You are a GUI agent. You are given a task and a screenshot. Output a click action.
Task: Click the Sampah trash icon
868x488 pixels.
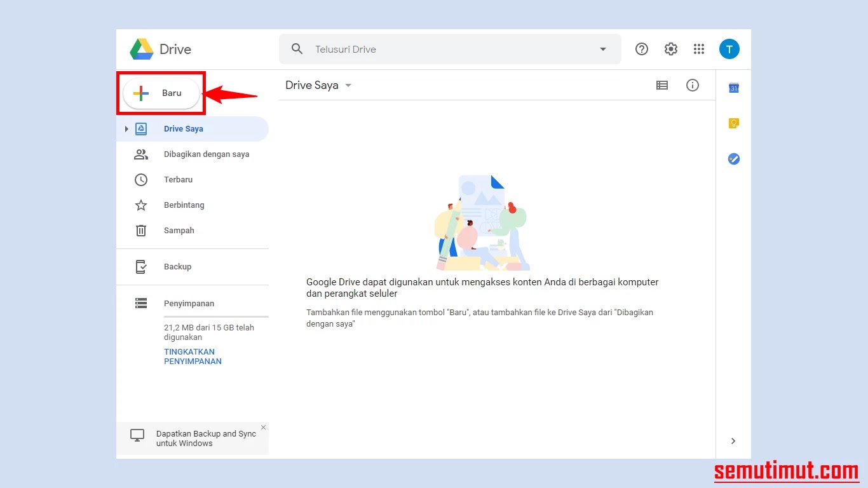click(x=141, y=231)
